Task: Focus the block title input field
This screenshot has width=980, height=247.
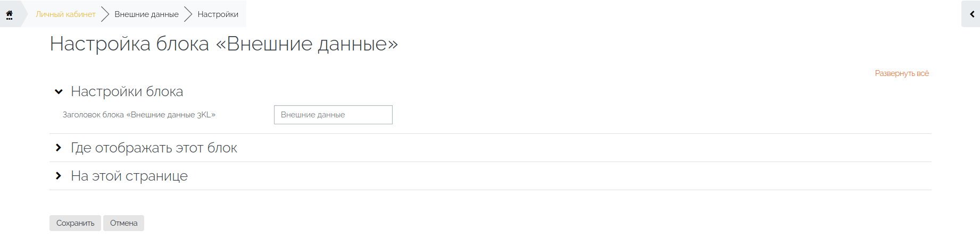Action: (x=333, y=115)
